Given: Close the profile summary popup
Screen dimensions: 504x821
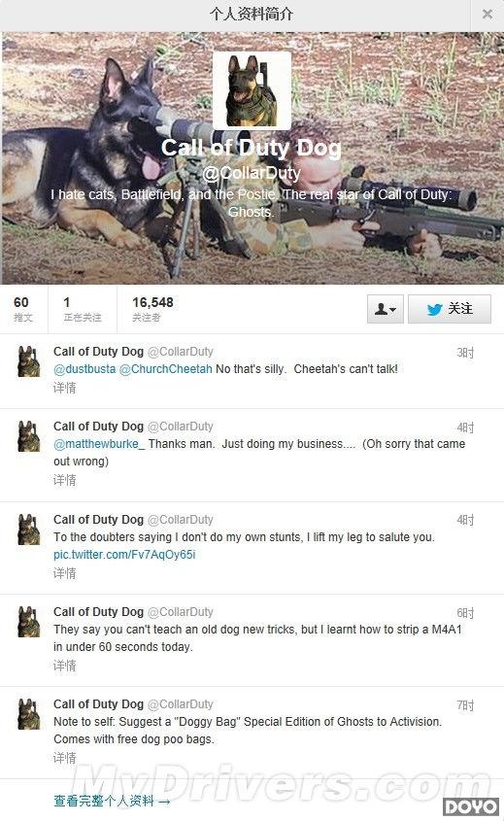Looking at the screenshot, I should (x=487, y=15).
